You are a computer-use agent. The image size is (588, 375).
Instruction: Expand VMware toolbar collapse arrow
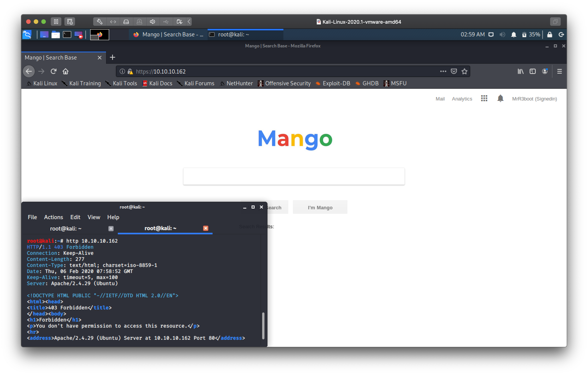coord(189,22)
